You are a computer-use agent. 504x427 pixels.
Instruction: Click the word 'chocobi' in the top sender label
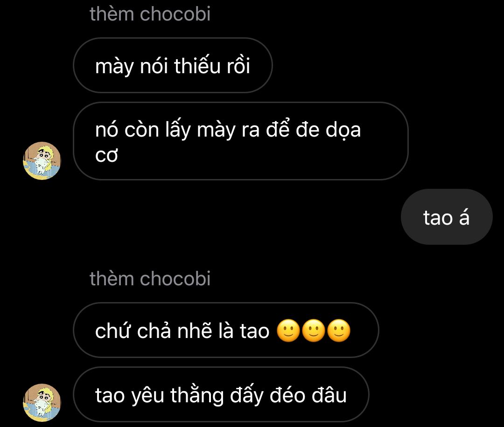click(175, 14)
